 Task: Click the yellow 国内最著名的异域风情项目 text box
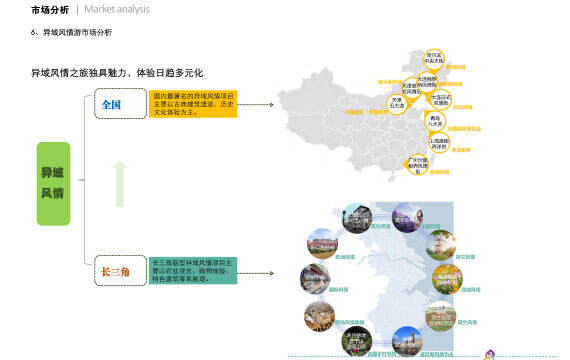pos(193,104)
